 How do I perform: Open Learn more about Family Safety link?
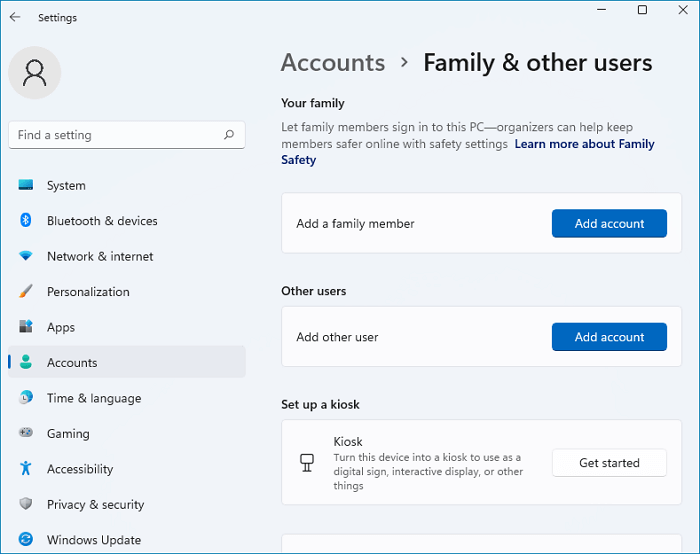coord(584,144)
